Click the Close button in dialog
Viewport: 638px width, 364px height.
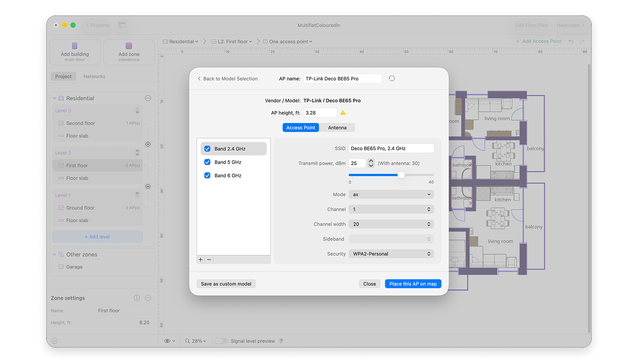[369, 284]
